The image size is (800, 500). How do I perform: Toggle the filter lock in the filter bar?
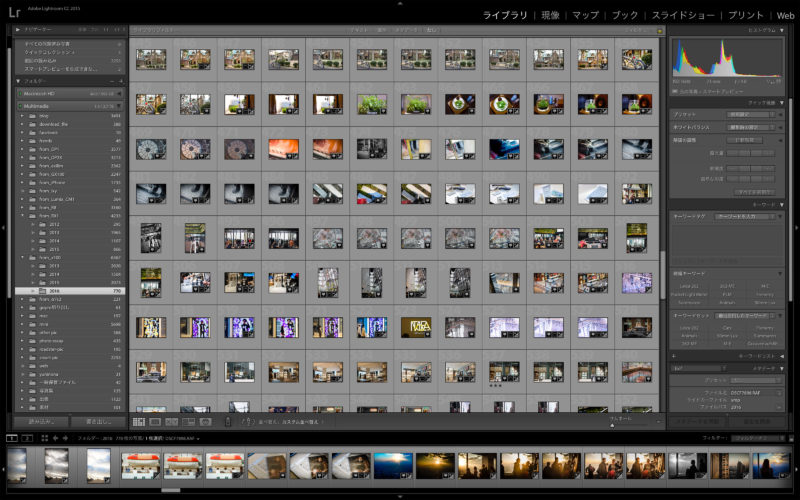click(660, 31)
